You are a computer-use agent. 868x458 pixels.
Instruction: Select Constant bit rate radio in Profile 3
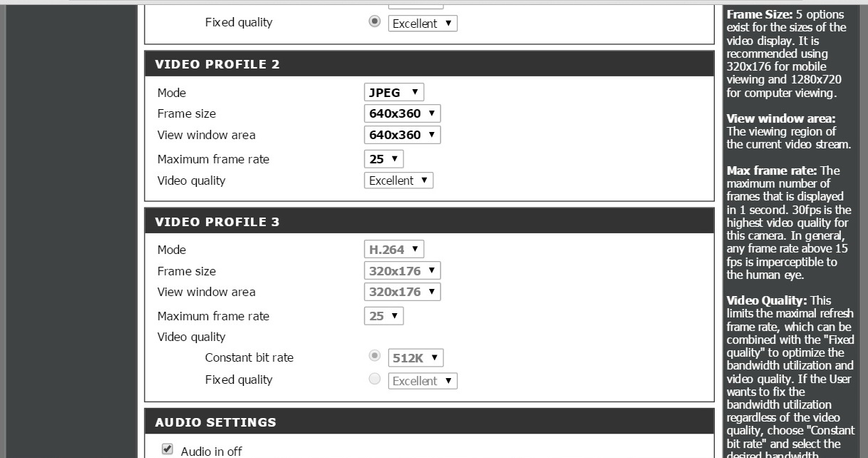point(374,357)
